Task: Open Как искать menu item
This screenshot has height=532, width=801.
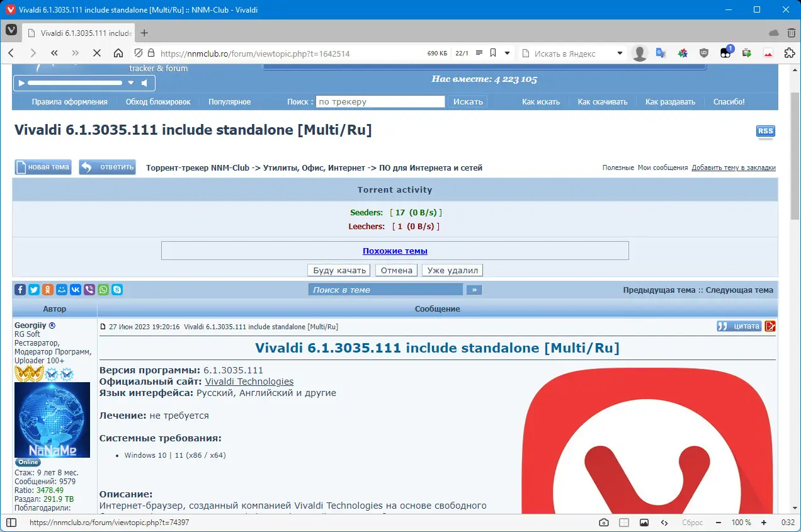Action: click(541, 101)
